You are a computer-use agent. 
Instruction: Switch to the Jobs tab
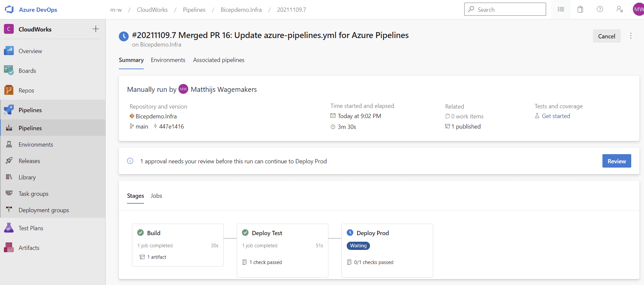pos(156,196)
